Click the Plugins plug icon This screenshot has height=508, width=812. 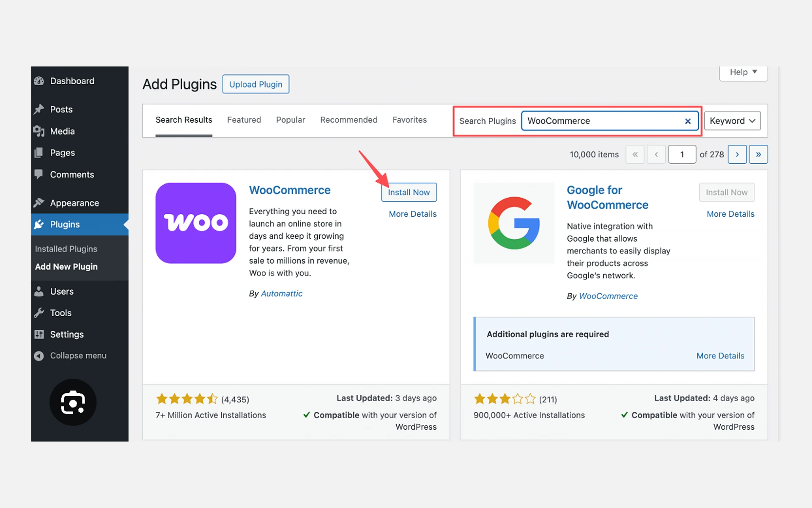39,224
